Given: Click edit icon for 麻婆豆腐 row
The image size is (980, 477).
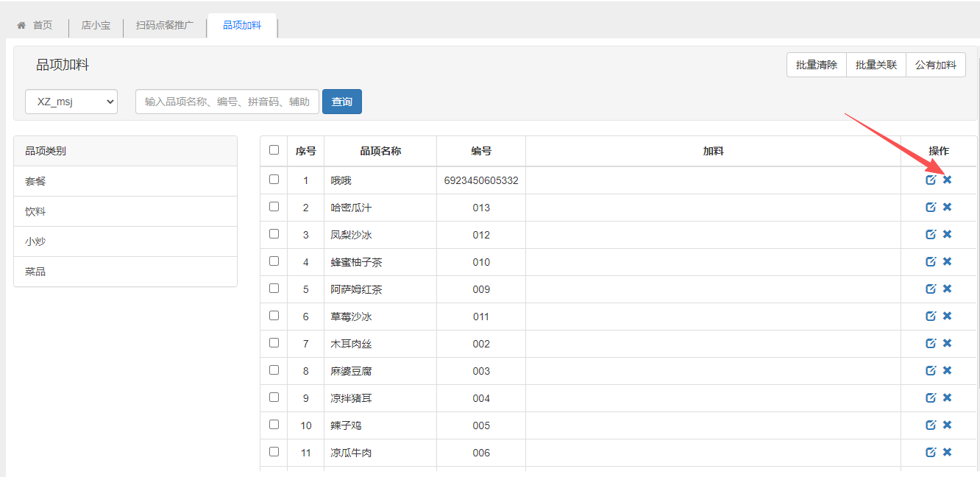Looking at the screenshot, I should [931, 371].
